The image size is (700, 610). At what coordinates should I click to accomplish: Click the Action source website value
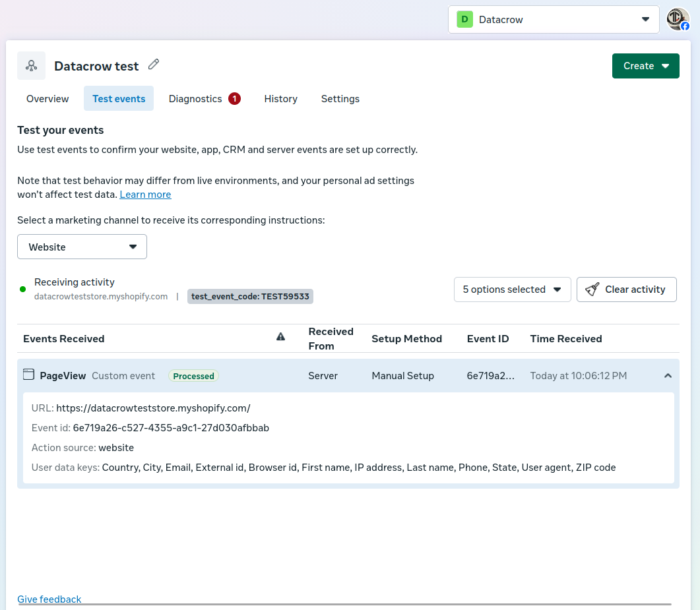coord(116,448)
